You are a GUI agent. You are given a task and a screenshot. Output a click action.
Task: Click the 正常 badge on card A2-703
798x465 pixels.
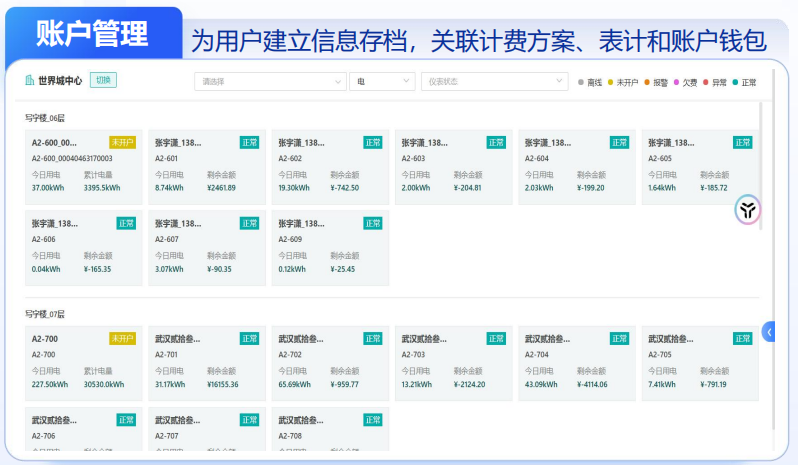496,338
